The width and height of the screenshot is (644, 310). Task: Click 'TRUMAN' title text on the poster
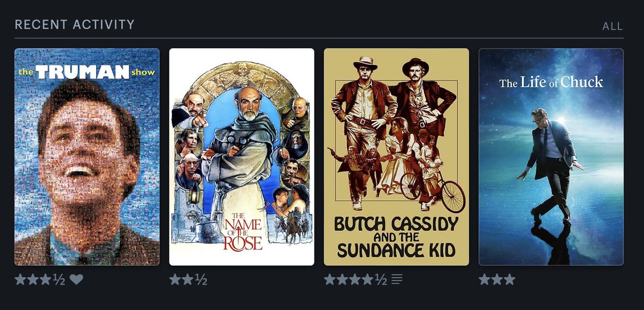[x=83, y=72]
